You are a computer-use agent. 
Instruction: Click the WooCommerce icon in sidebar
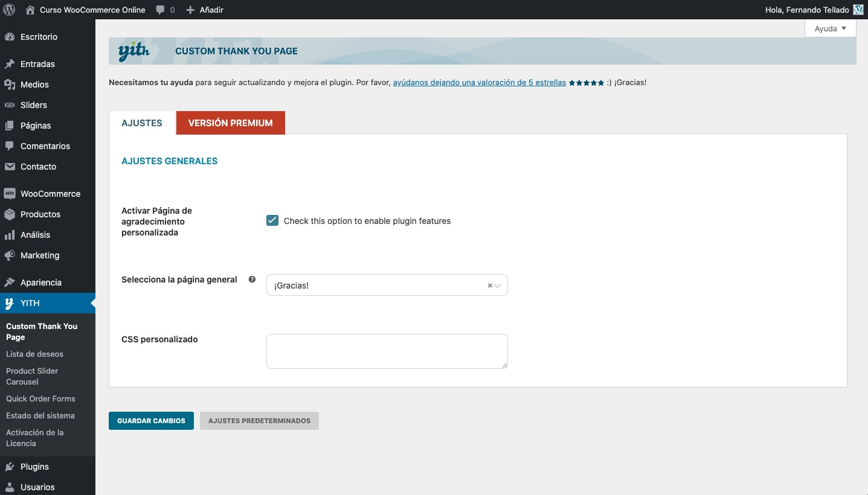click(x=10, y=194)
